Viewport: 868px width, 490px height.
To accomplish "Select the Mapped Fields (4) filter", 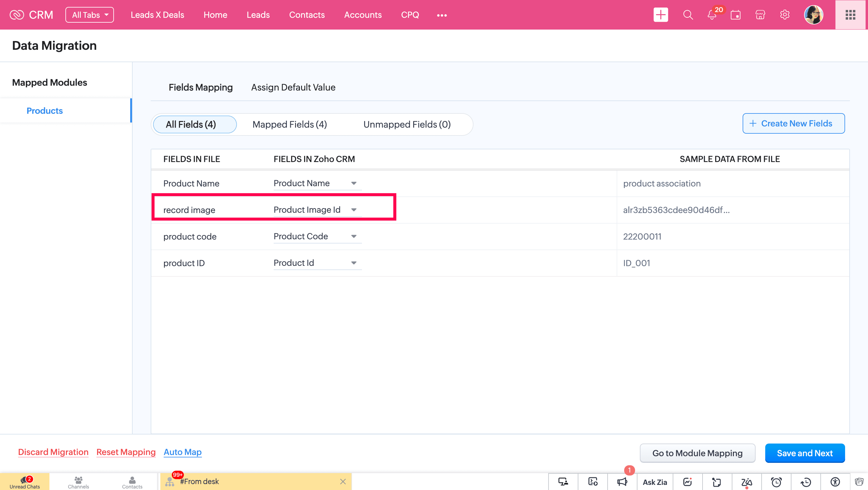I will pos(289,124).
